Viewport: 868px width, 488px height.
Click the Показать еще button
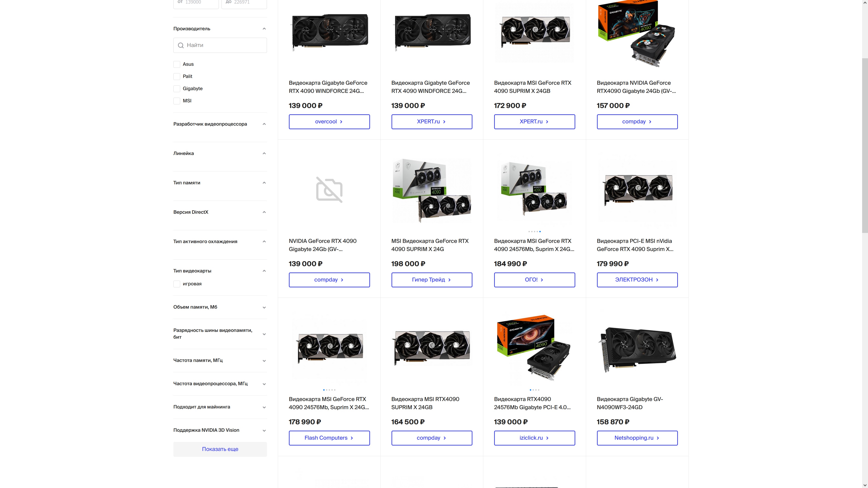point(220,449)
